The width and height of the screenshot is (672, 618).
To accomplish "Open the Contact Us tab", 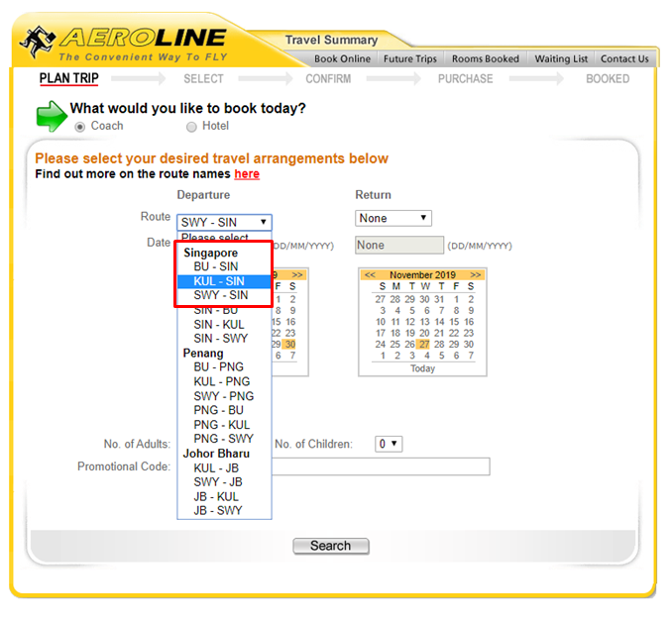I will coord(624,58).
